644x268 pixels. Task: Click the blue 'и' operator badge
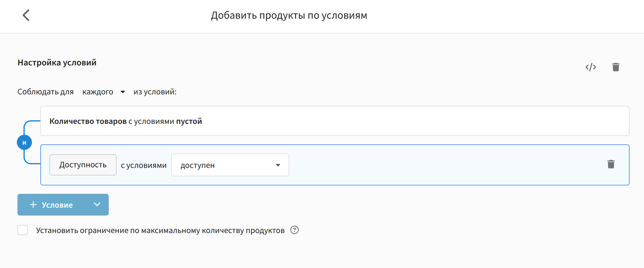coord(24,143)
